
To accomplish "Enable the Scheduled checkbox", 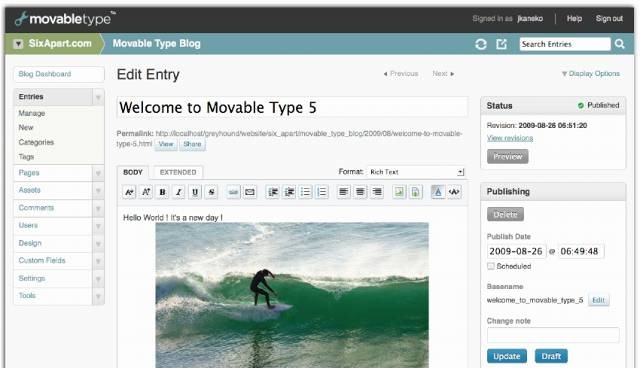I will 491,266.
